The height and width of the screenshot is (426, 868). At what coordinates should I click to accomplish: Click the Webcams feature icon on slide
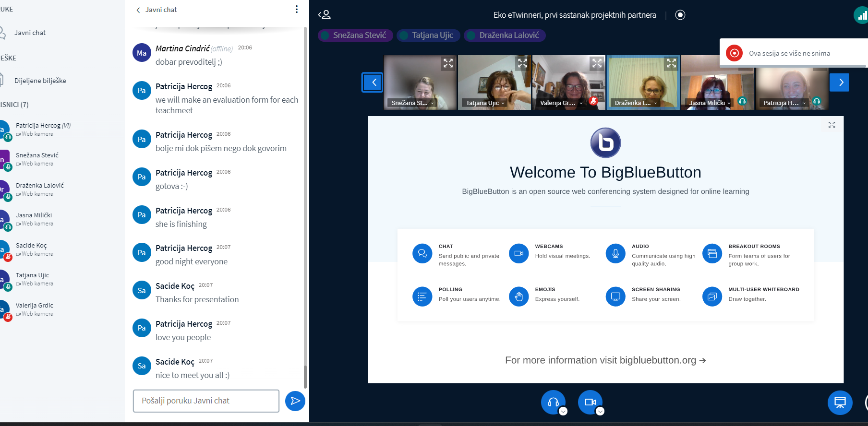tap(519, 254)
